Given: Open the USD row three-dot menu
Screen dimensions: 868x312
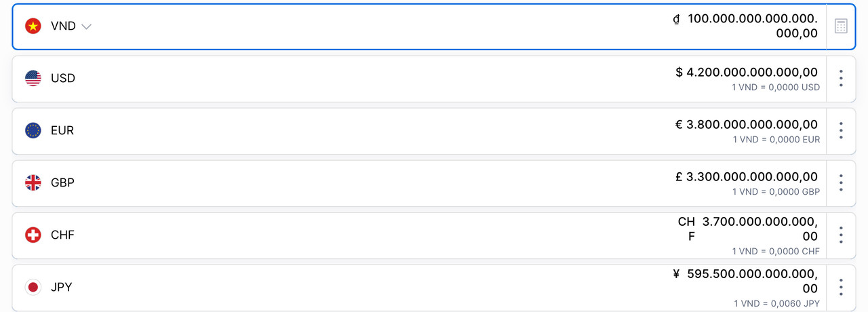Looking at the screenshot, I should [841, 79].
